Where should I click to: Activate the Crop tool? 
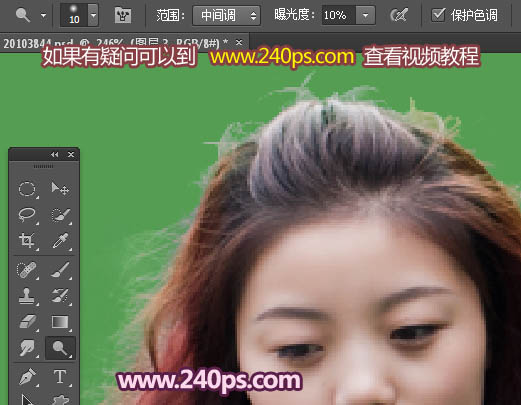pyautogui.click(x=27, y=240)
